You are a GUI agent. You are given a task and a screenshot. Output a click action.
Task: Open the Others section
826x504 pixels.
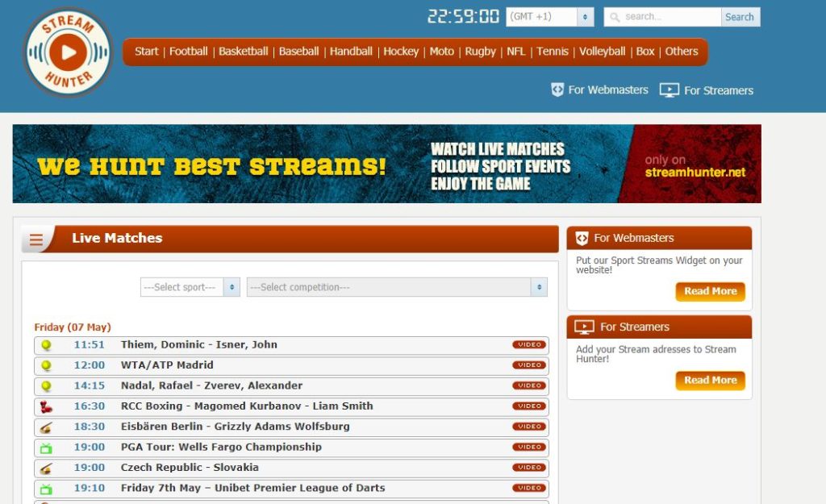tap(681, 51)
